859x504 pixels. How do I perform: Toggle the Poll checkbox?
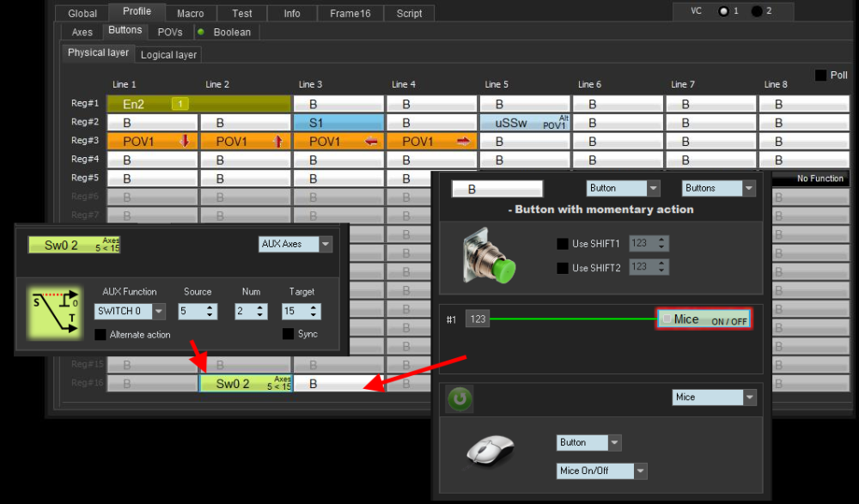[820, 75]
